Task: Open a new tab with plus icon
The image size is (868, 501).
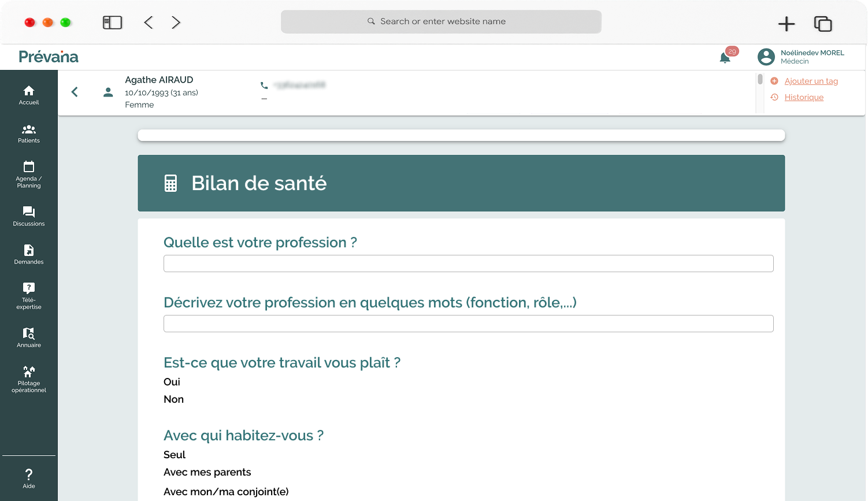Action: (787, 24)
